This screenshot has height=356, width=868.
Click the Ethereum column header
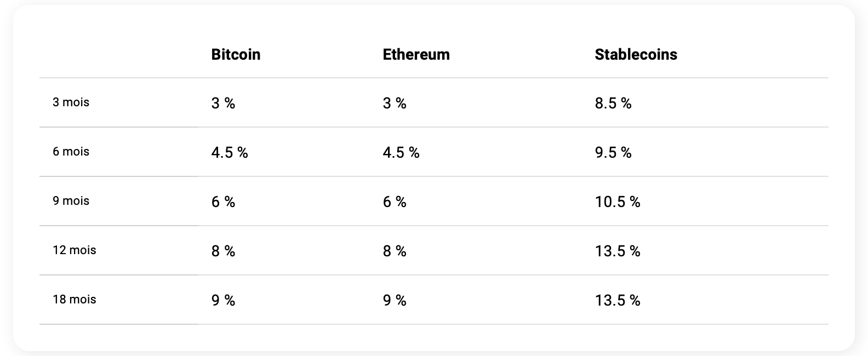click(416, 54)
